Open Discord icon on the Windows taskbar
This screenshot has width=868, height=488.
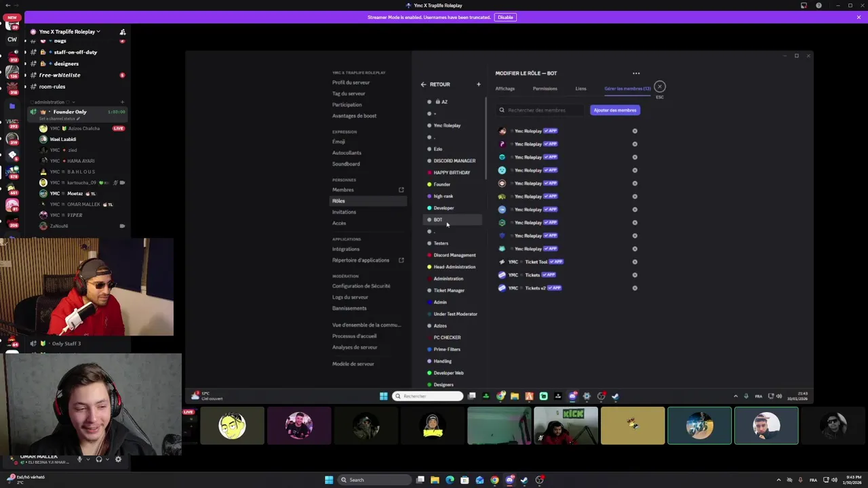[x=509, y=480]
